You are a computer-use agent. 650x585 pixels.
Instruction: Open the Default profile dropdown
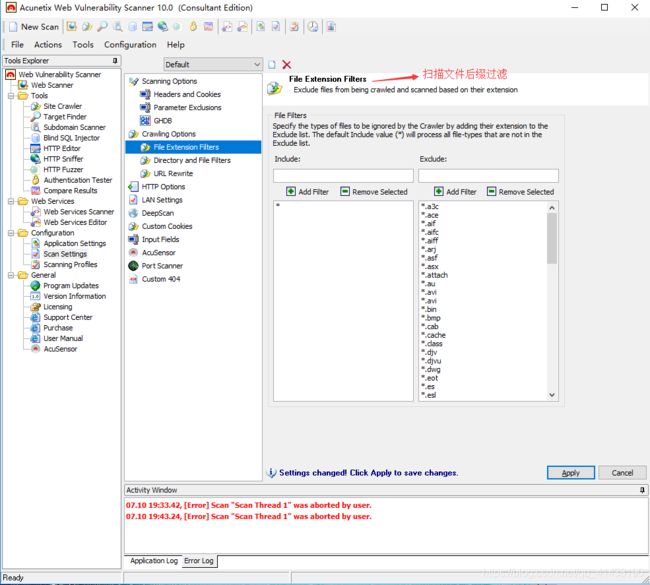coord(213,65)
